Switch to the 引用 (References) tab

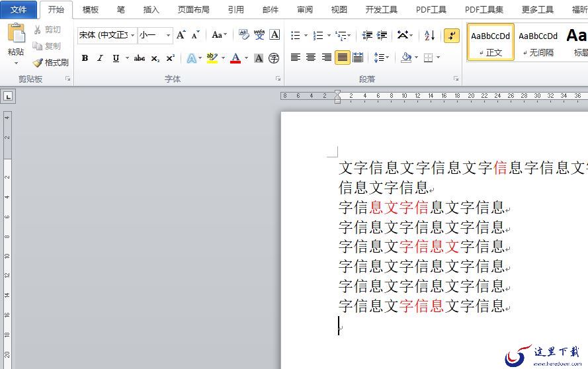pyautogui.click(x=236, y=10)
